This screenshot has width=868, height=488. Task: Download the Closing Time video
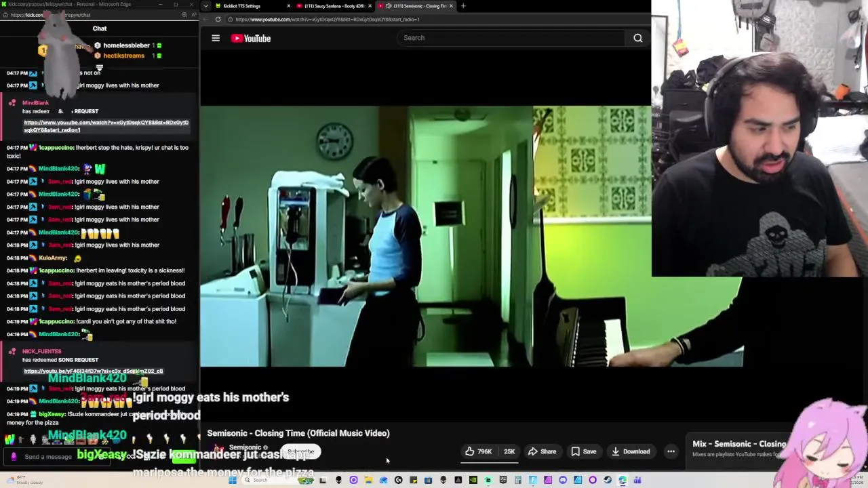629,451
